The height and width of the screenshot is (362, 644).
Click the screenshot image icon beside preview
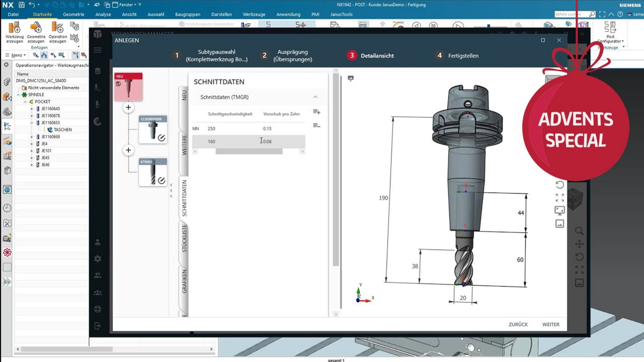(x=559, y=224)
